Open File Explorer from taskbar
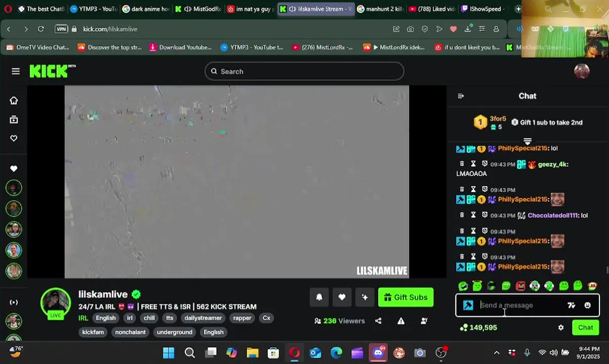The width and height of the screenshot is (609, 364). pos(252,352)
